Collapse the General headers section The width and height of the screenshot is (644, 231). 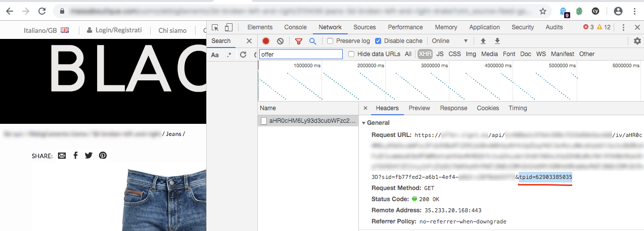[x=364, y=123]
